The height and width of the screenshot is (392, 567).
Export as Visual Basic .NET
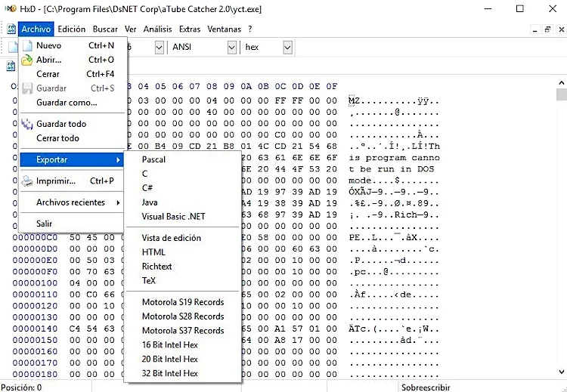pyautogui.click(x=183, y=217)
